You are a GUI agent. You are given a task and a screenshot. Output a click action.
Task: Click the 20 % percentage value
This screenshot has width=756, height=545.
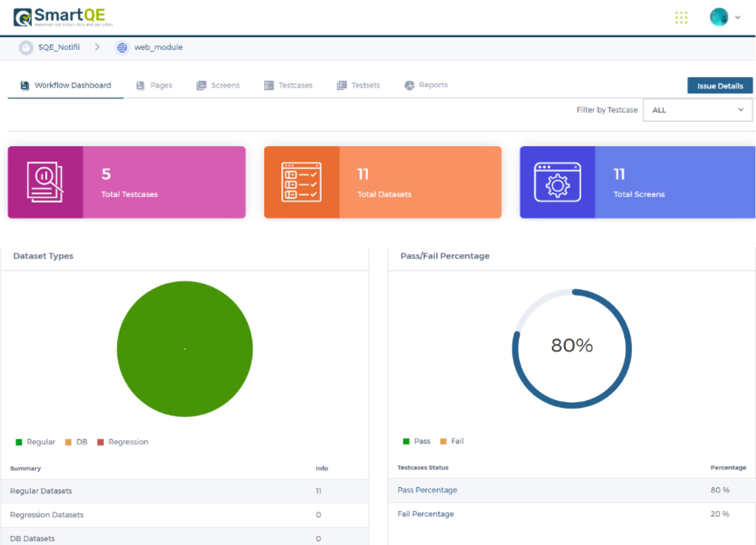click(720, 514)
